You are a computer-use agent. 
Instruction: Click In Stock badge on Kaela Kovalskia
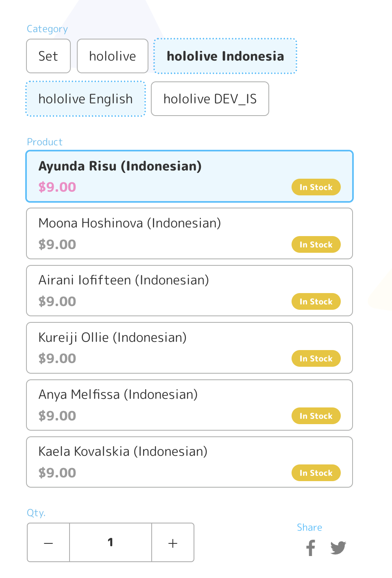pyautogui.click(x=316, y=473)
